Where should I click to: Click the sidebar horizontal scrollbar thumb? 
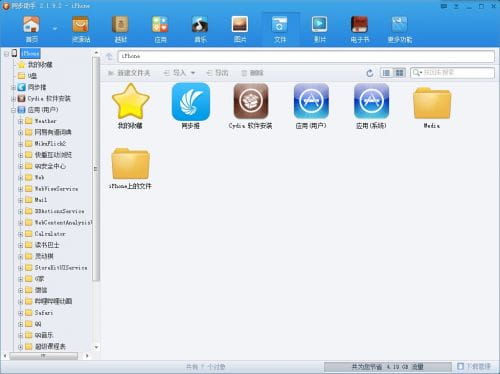44,356
